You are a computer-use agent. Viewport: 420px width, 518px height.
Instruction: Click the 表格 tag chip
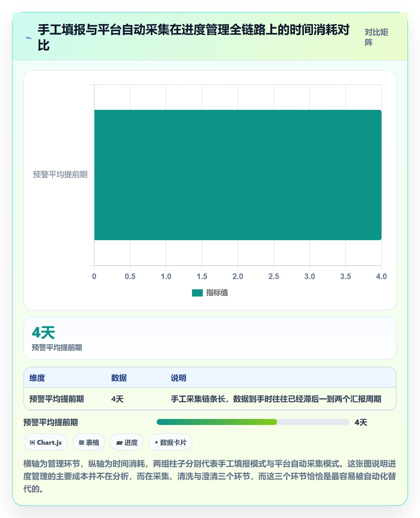coord(89,442)
